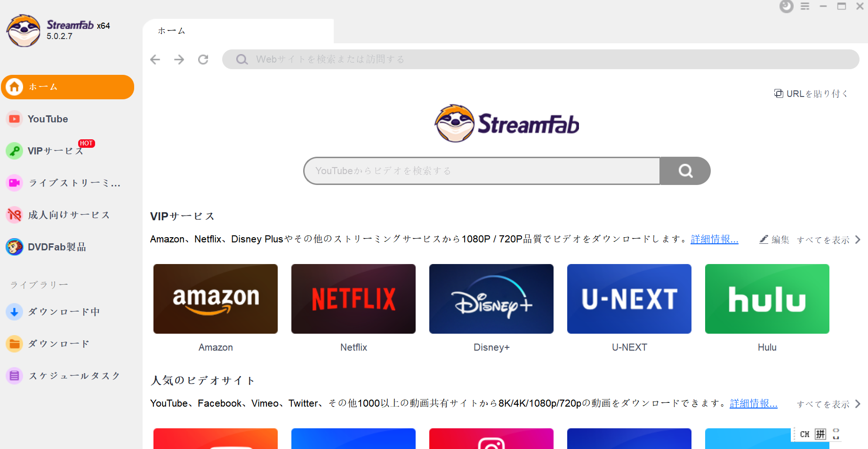Viewport: 868px width, 449px height.
Task: Click URLを貼り付く button
Action: (x=811, y=94)
